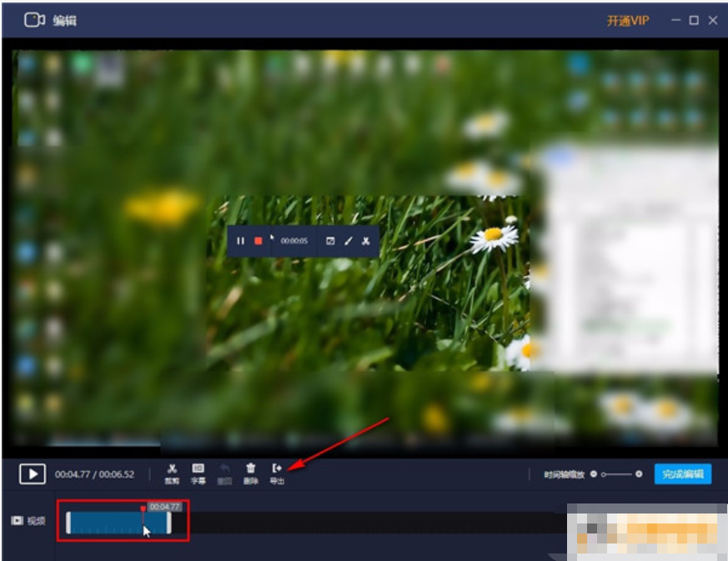Image resolution: width=728 pixels, height=561 pixels.
Task: Click the camera icon beside 编辑 title
Action: (34, 20)
